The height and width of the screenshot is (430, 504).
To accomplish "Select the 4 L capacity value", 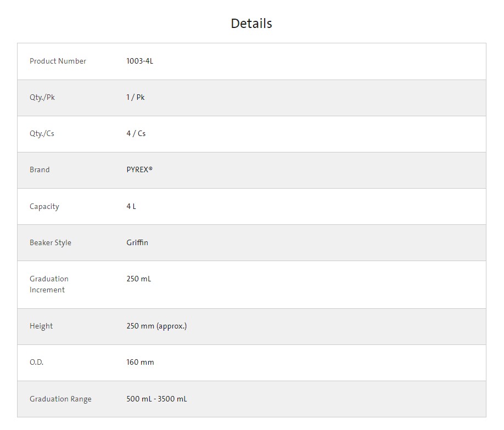I will pos(131,207).
